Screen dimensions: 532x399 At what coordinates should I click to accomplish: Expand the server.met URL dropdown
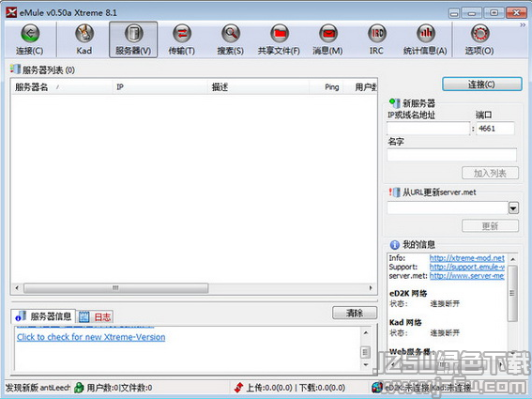(513, 207)
